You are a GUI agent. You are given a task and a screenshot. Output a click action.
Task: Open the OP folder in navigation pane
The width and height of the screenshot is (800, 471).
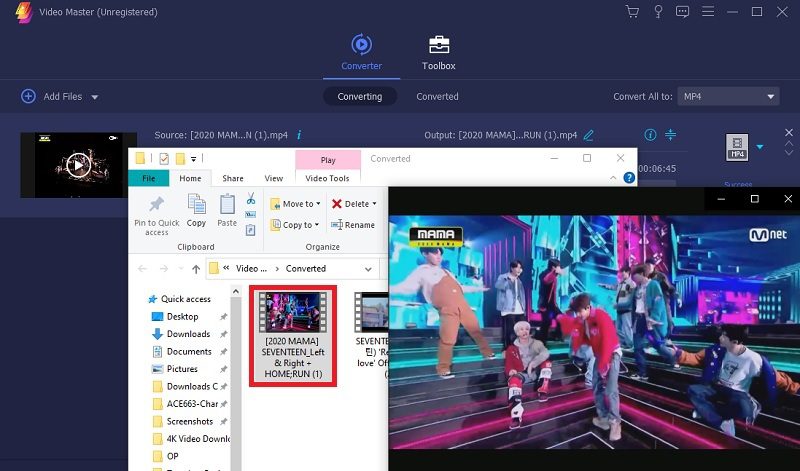(x=172, y=456)
